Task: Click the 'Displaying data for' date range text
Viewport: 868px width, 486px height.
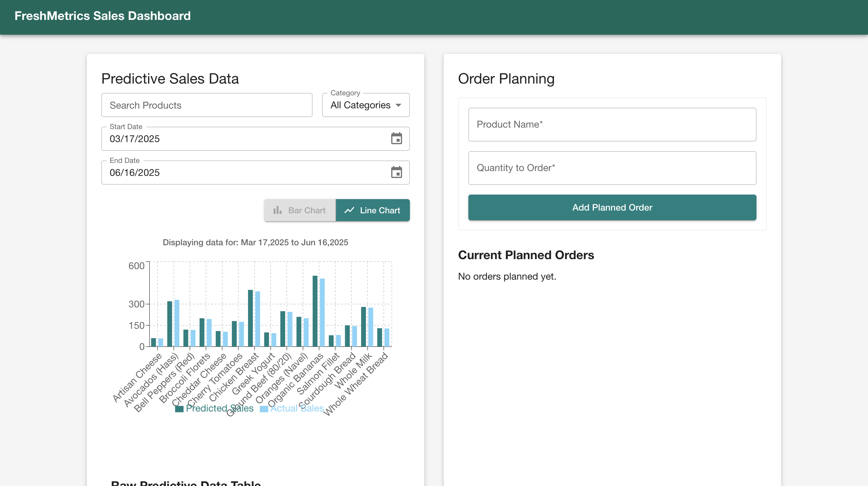Action: pyautogui.click(x=255, y=243)
